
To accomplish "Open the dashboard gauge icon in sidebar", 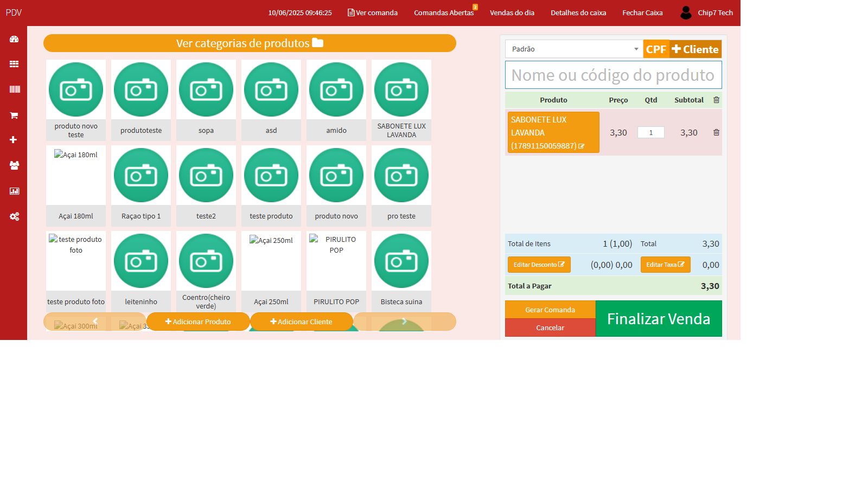I will tap(14, 39).
